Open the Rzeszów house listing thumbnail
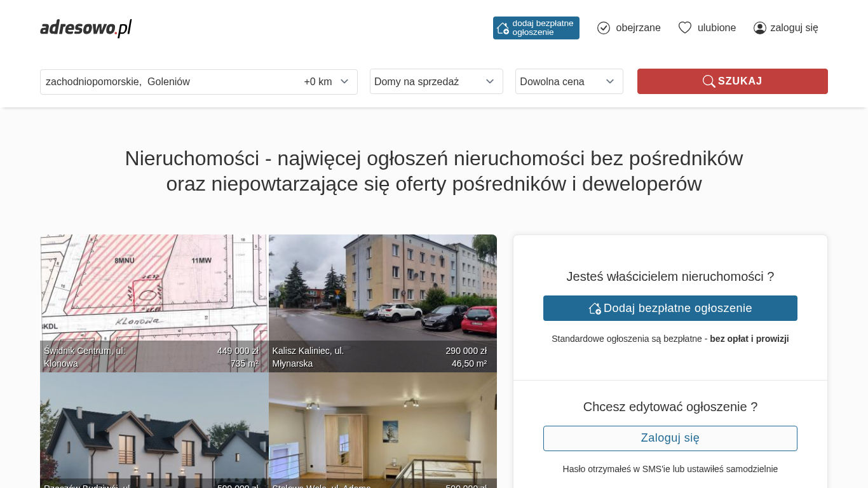868x488 pixels. [154, 430]
